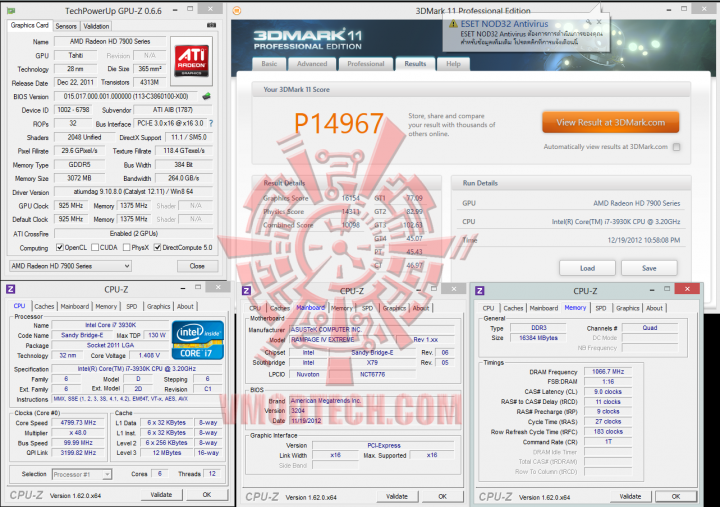
Task: Open Graphics tab in CPU-Z CPU window
Action: [158, 306]
